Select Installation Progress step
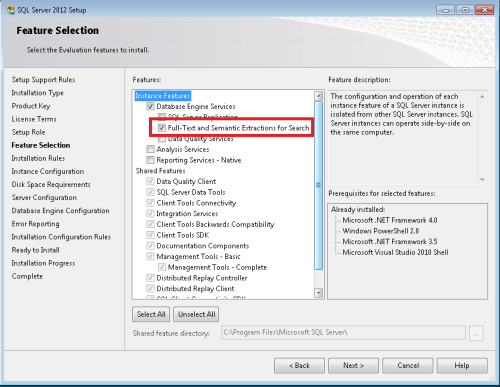Image resolution: width=500 pixels, height=387 pixels. tap(43, 263)
